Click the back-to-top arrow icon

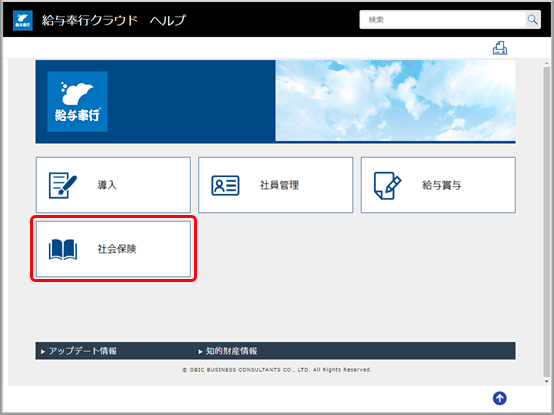[x=500, y=398]
